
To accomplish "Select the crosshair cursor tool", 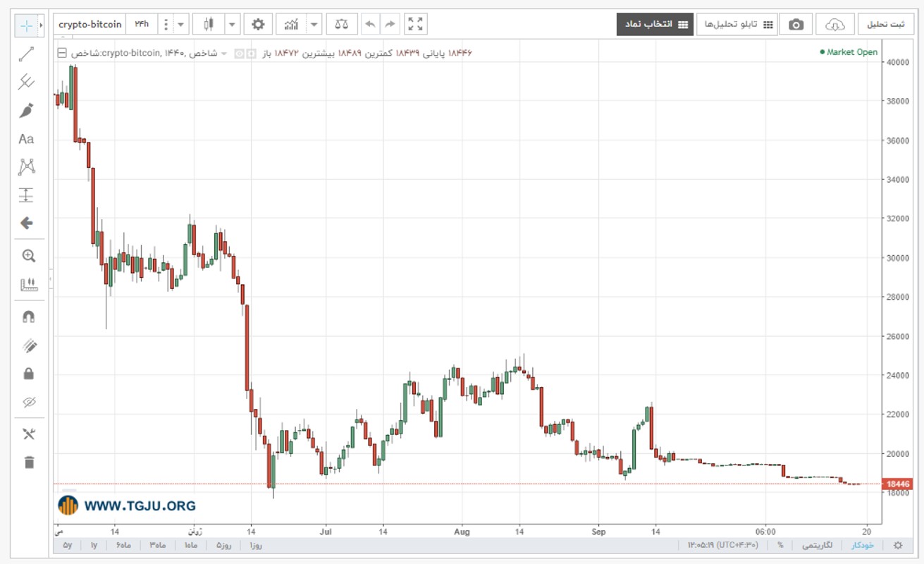I will click(x=26, y=25).
